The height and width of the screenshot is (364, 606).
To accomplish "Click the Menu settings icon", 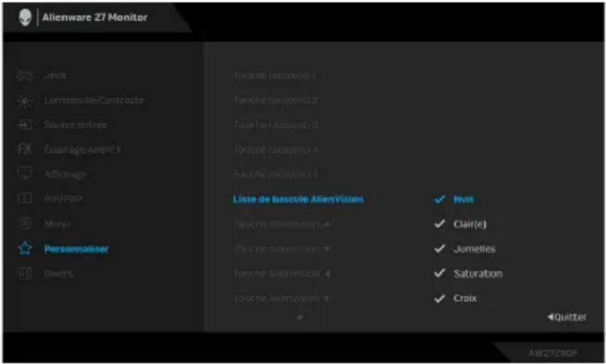I will pyautogui.click(x=25, y=224).
